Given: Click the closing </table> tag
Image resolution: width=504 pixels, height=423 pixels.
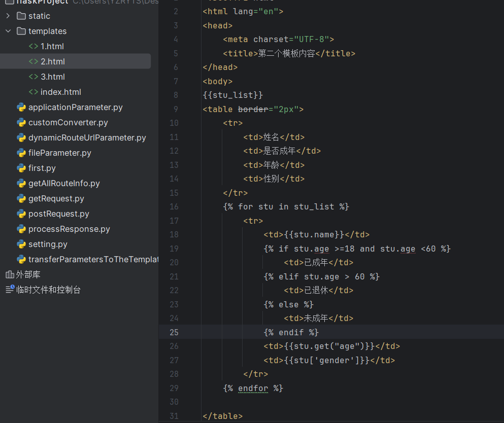Looking at the screenshot, I should click(222, 416).
